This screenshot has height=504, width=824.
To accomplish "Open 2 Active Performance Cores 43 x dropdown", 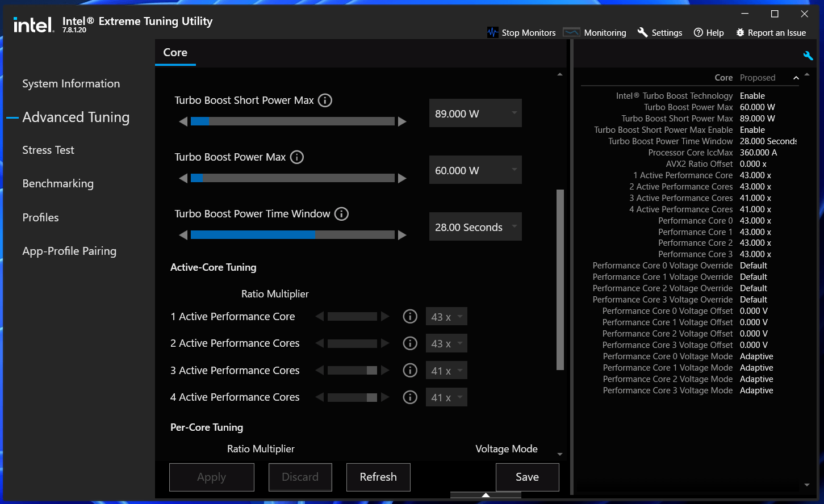I will tap(446, 343).
